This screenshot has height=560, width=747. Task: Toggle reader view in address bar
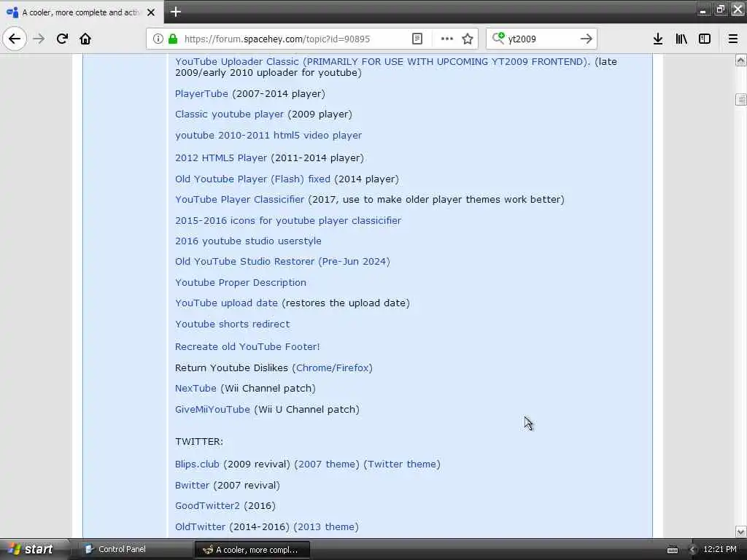417,39
